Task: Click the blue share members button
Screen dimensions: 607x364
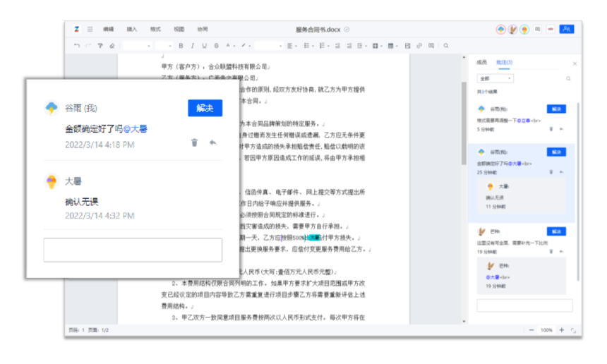Action: 566,29
